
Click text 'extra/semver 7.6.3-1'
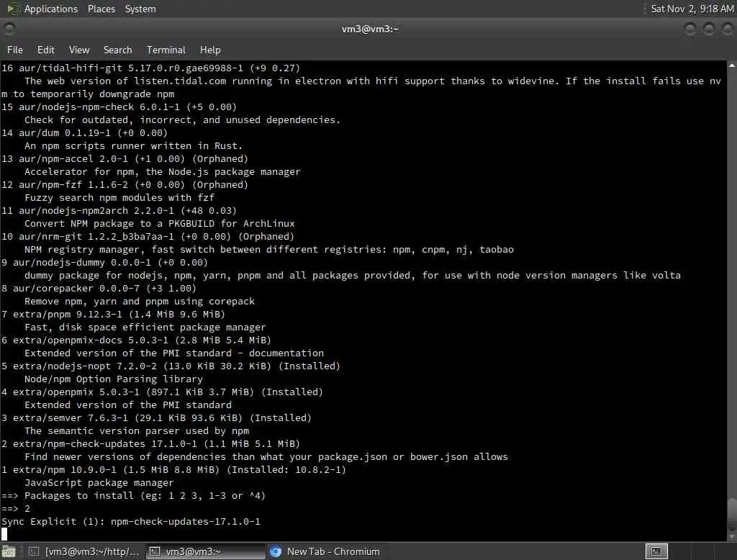(70, 417)
